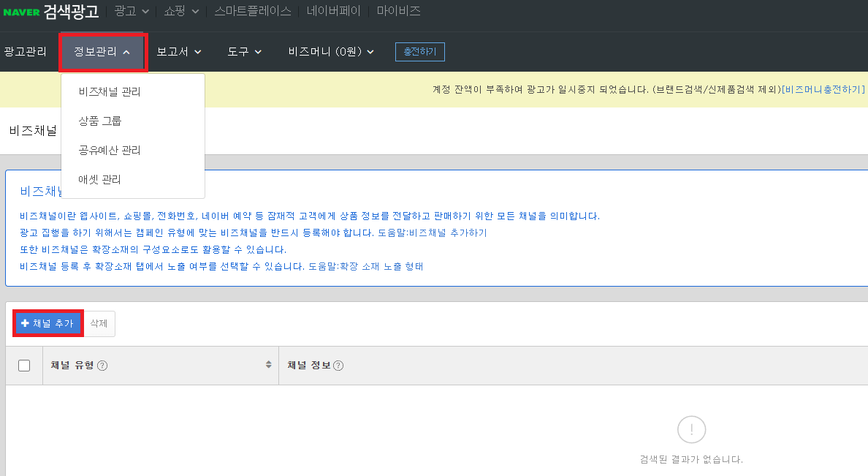Click the 검색된 결과가 없습니다 message
The height and width of the screenshot is (476, 868).
(x=691, y=459)
